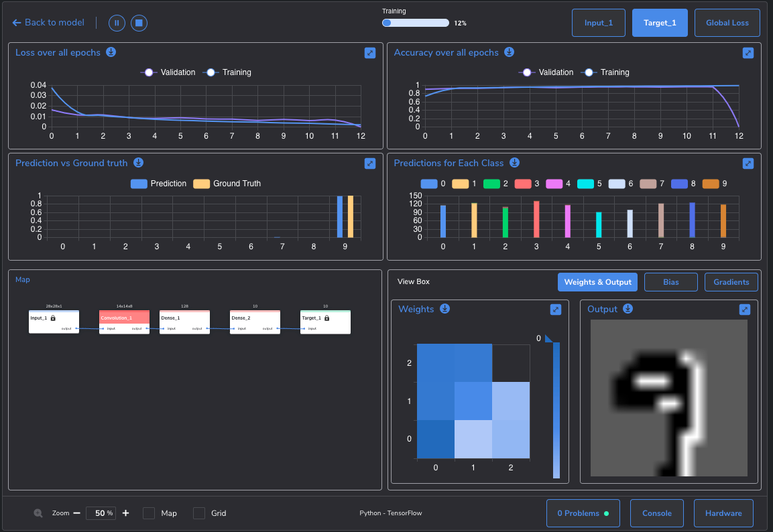Pause the training run
The image size is (773, 532).
(x=117, y=23)
